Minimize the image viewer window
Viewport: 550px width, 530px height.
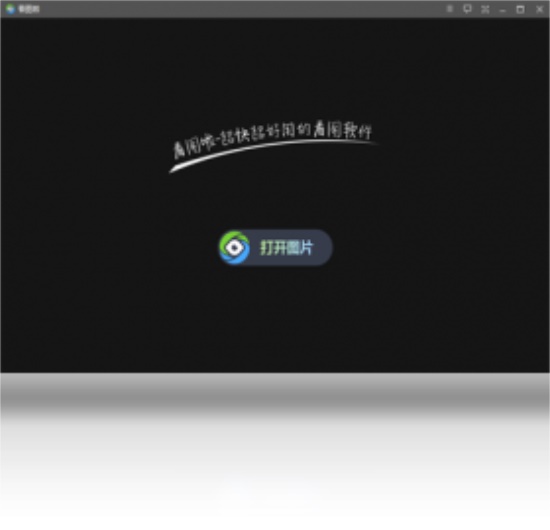(503, 10)
